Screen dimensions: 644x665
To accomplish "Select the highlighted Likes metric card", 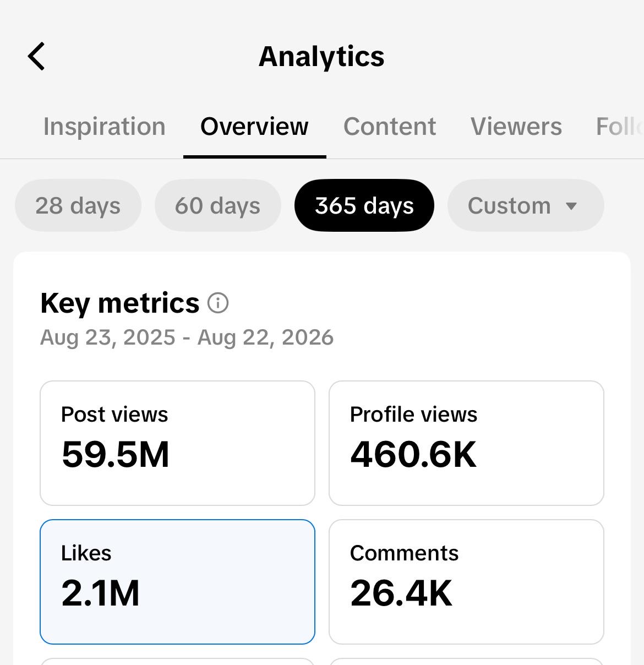I will pos(177,582).
